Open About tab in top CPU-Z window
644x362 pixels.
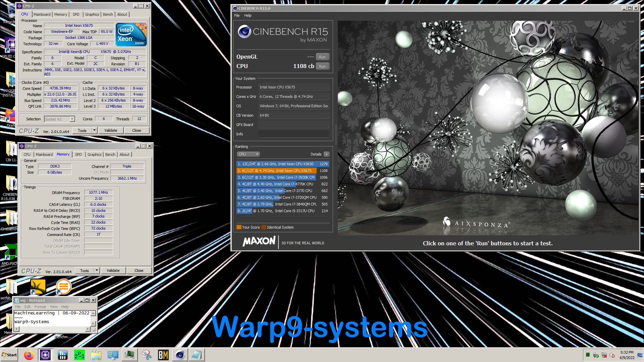click(x=122, y=14)
